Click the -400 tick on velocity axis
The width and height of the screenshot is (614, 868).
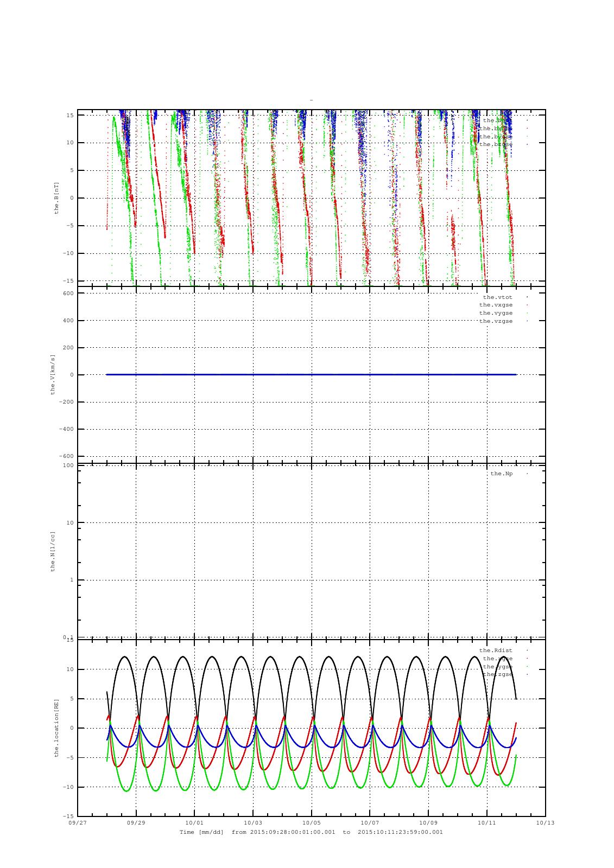(x=66, y=429)
